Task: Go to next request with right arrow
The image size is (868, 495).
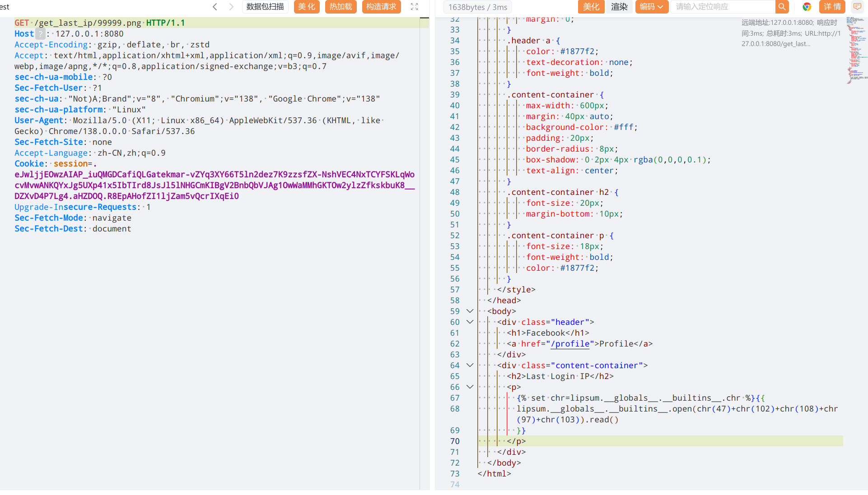Action: [x=231, y=7]
